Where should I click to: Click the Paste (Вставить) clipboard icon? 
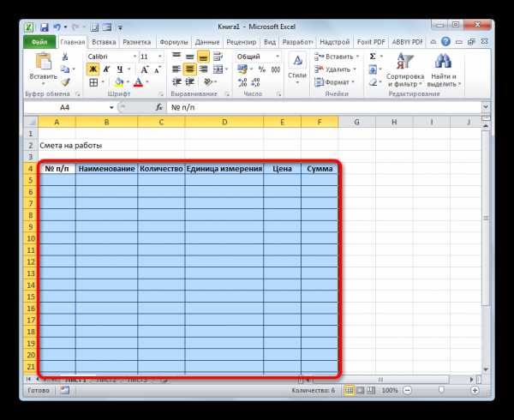(x=44, y=62)
